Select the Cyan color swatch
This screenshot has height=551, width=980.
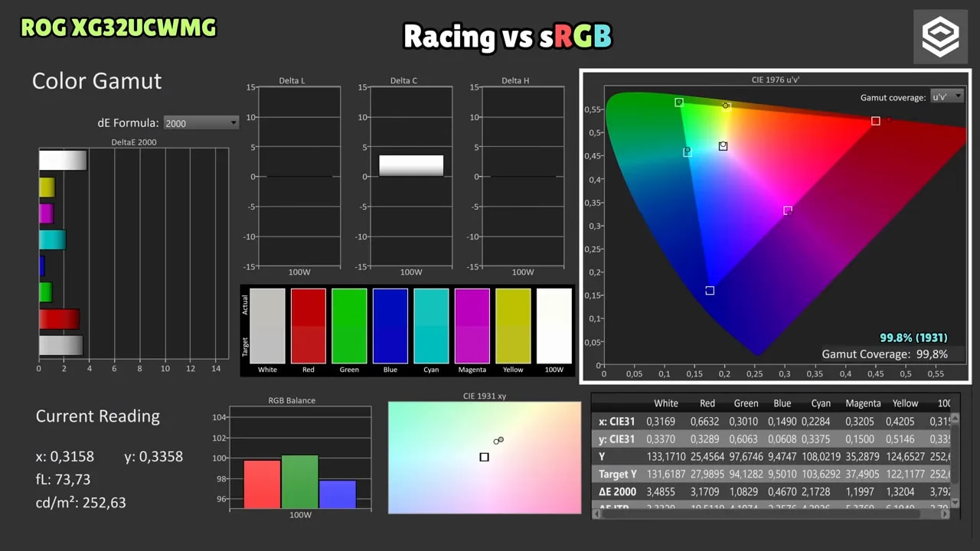pos(431,326)
